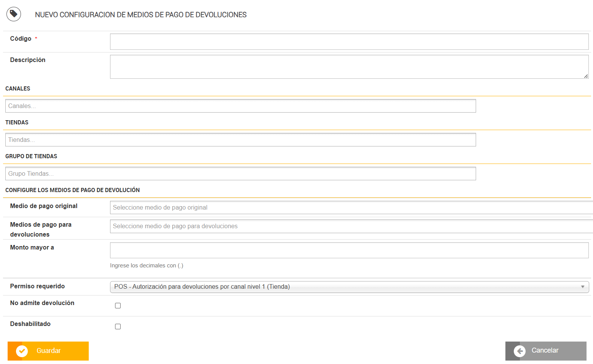
Task: Enable the No admite devolución checkbox
Action: (x=118, y=306)
